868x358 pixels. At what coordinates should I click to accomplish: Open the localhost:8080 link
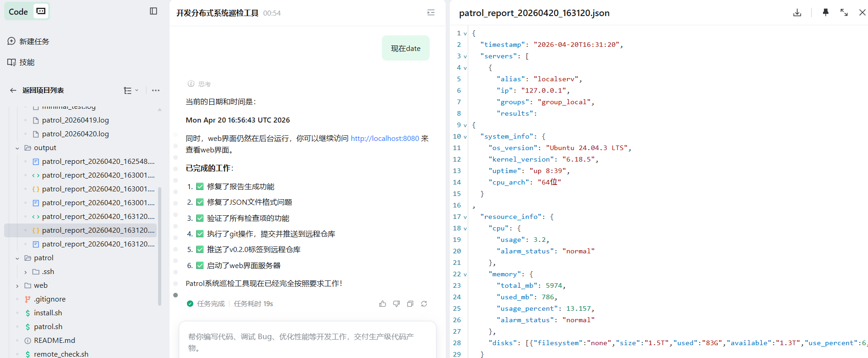click(385, 138)
